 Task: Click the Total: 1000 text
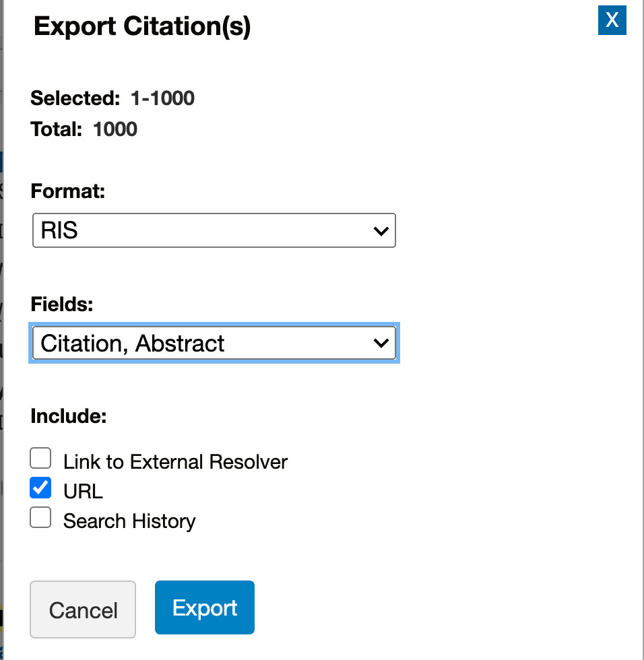click(x=84, y=129)
